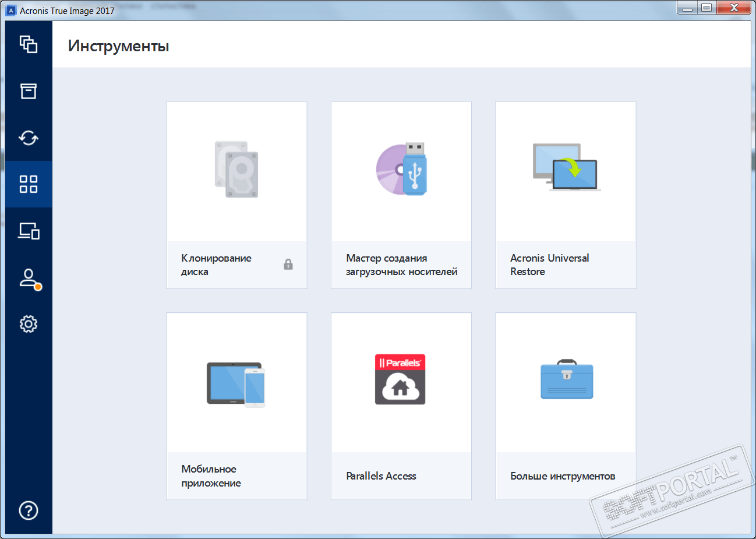Open the Settings gear in sidebar

(29, 324)
